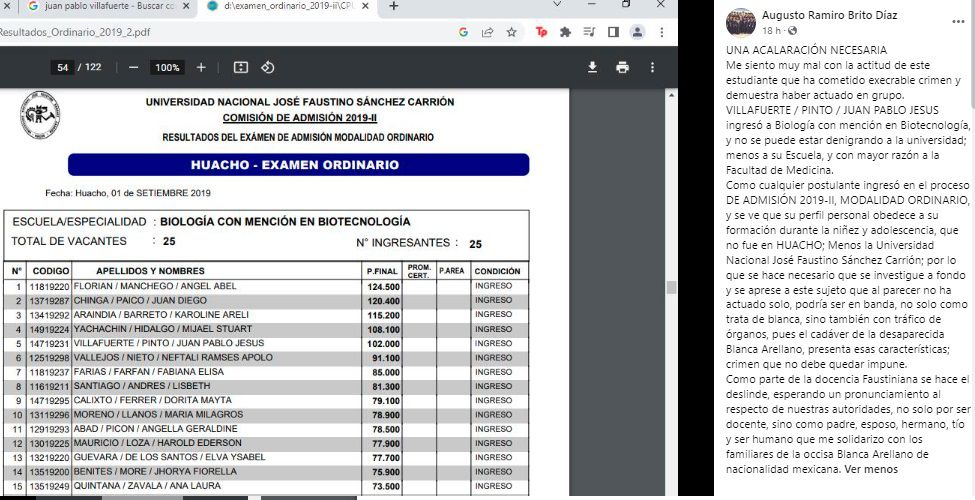Toggle the browser side panel

[x=613, y=32]
